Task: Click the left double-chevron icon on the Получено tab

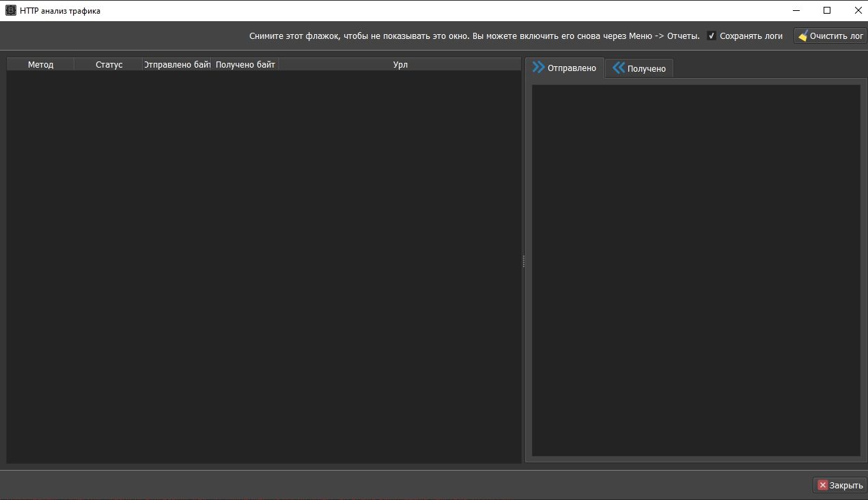Action: [x=619, y=68]
